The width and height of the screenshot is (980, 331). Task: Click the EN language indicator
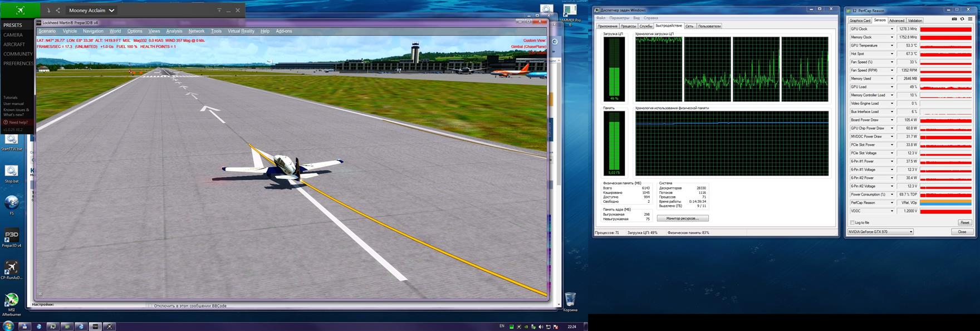502,327
